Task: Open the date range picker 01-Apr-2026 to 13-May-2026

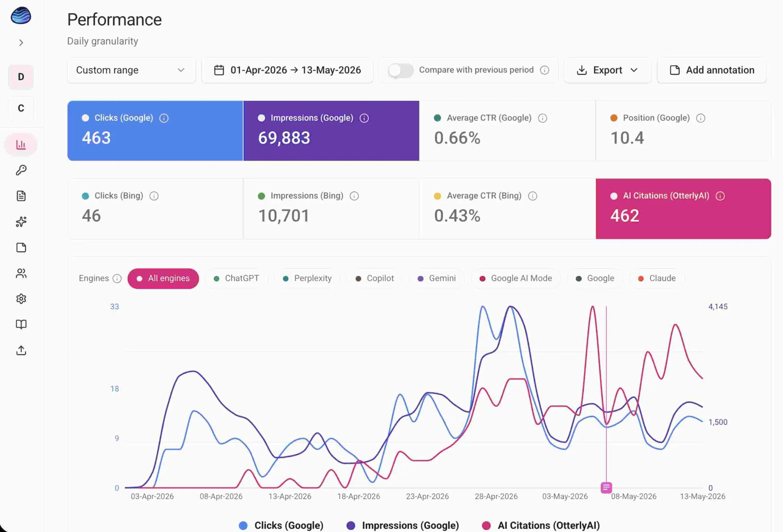Action: click(x=287, y=70)
